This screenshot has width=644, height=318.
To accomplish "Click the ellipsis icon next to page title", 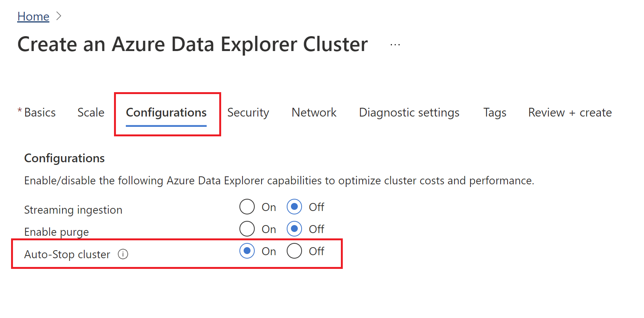I will click(395, 44).
